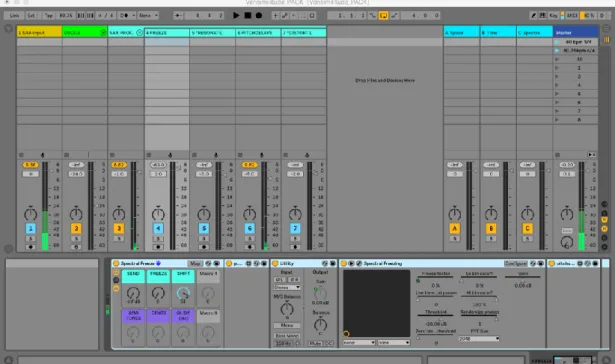Image resolution: width=615 pixels, height=364 pixels.
Task: Click the Link button in the control bar
Action: [x=15, y=15]
